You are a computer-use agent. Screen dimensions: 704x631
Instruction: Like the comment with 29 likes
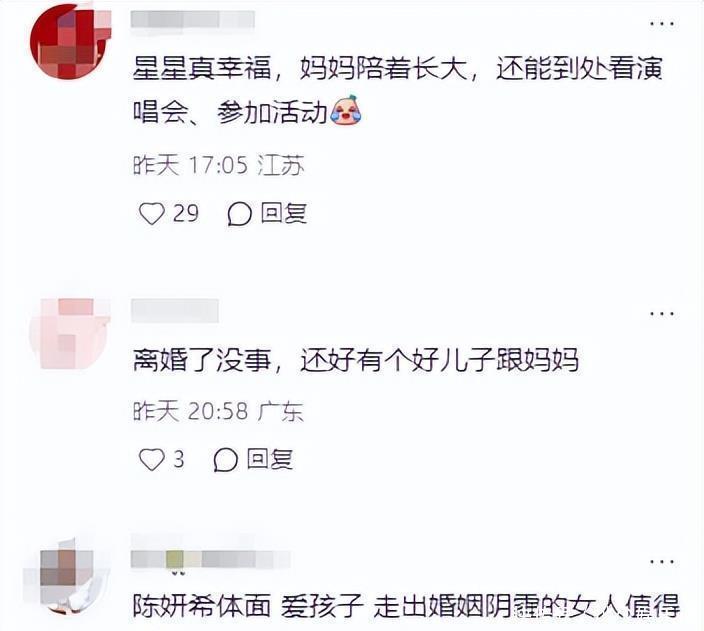click(x=152, y=213)
